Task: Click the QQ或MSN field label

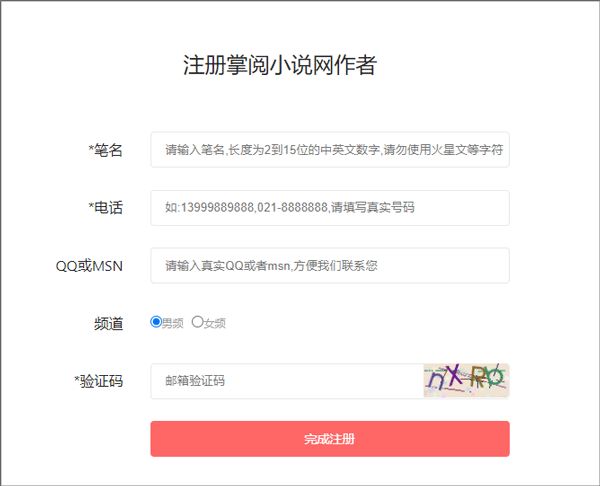Action: (89, 266)
